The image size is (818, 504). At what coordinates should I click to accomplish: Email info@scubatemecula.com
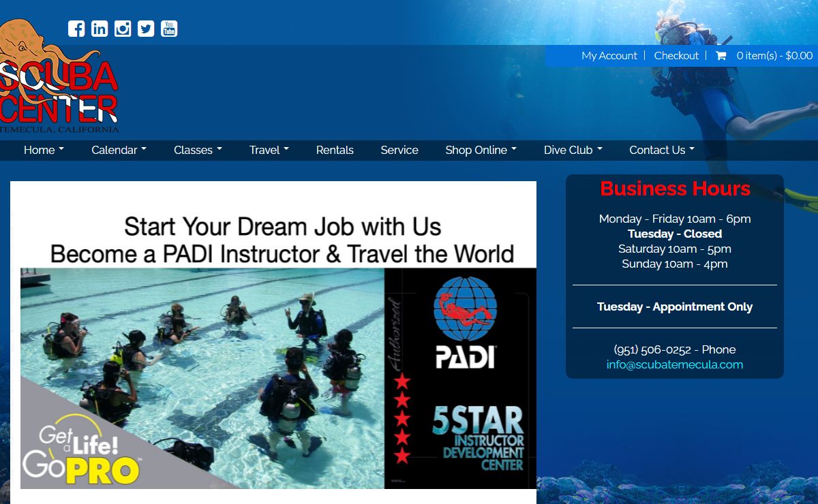tap(675, 364)
